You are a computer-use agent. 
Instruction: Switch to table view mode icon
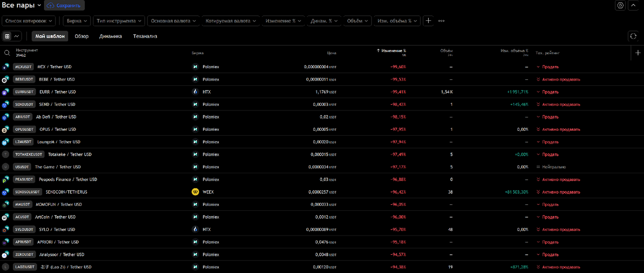click(x=7, y=36)
